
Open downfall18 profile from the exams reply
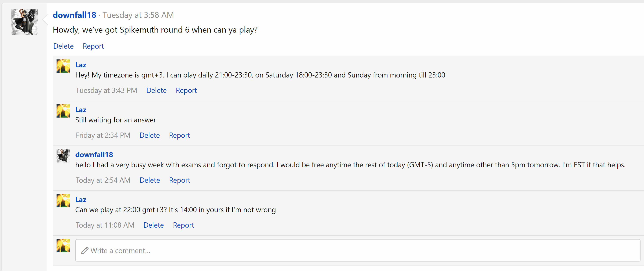(94, 155)
